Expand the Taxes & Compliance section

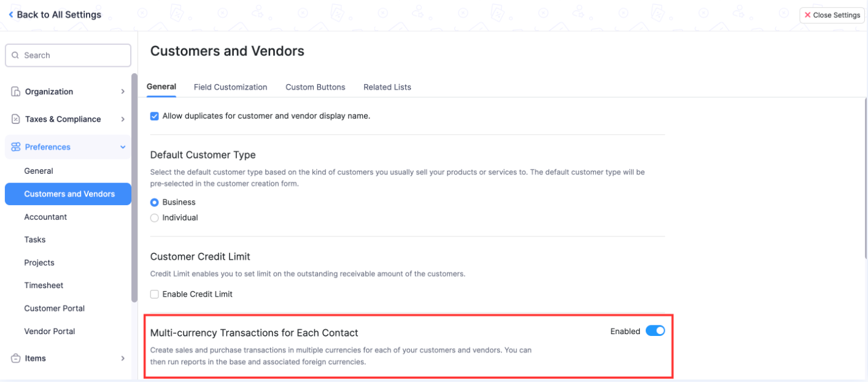coord(123,119)
